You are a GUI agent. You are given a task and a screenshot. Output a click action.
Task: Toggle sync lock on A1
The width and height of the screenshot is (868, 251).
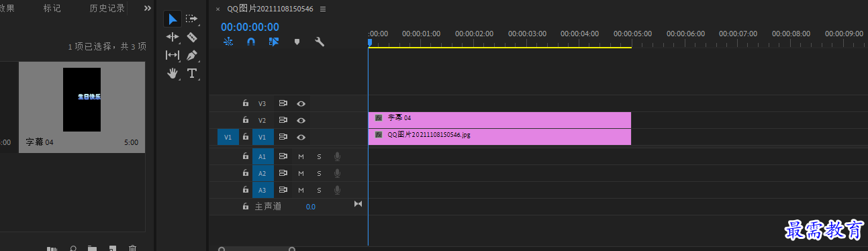click(283, 156)
